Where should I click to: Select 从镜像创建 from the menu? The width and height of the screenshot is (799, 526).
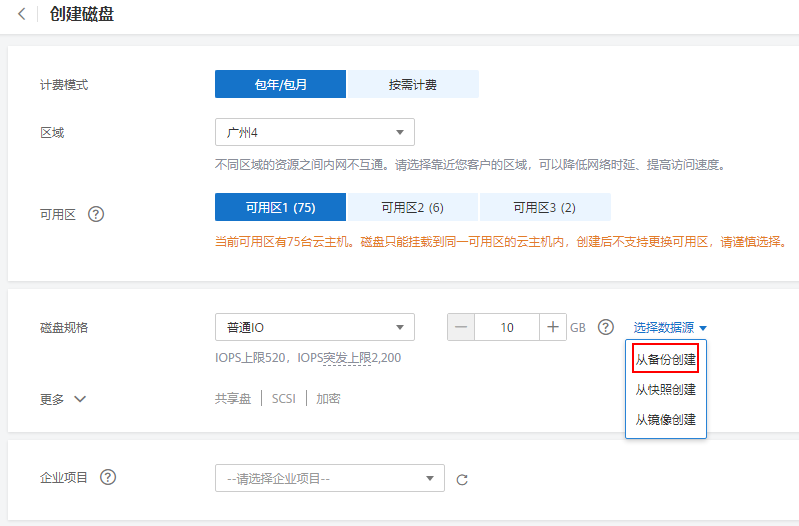point(666,420)
